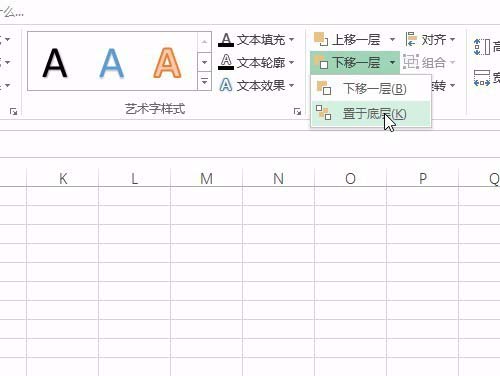Select column N header

[279, 179]
